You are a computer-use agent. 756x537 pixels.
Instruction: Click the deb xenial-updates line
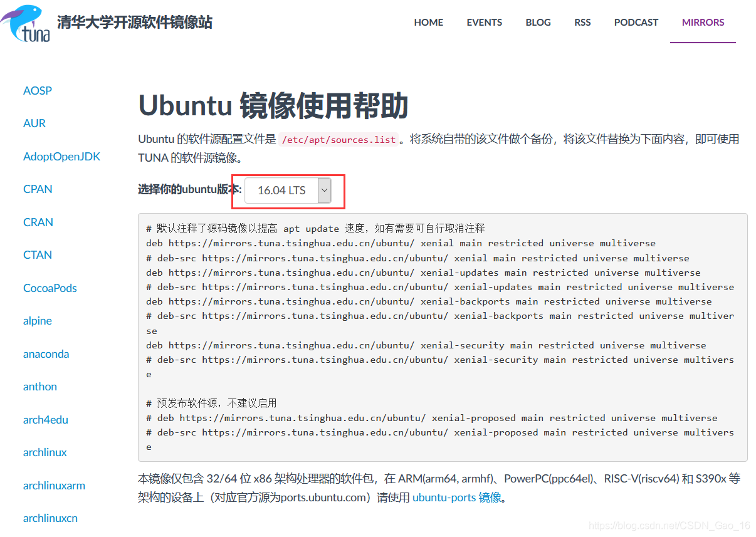(423, 273)
